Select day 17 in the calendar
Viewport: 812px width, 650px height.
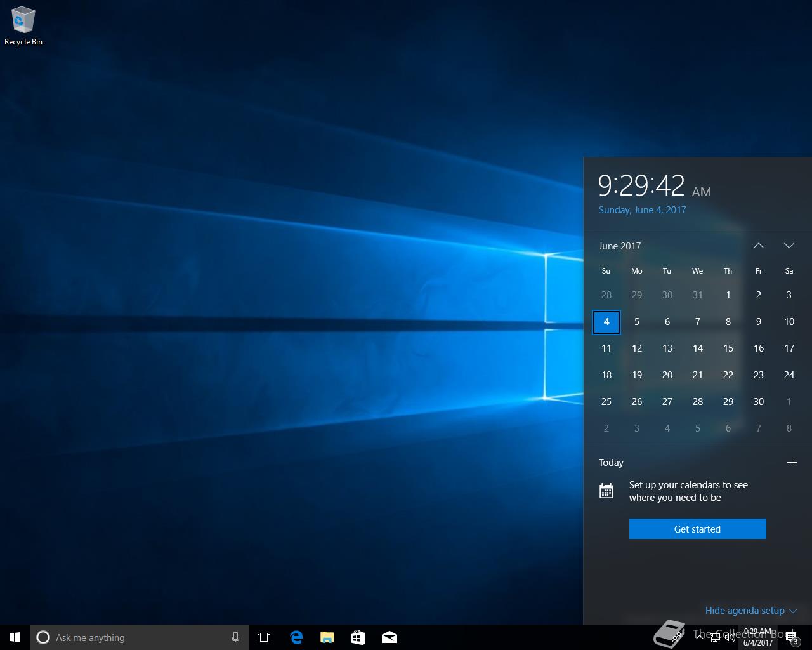pyautogui.click(x=789, y=348)
